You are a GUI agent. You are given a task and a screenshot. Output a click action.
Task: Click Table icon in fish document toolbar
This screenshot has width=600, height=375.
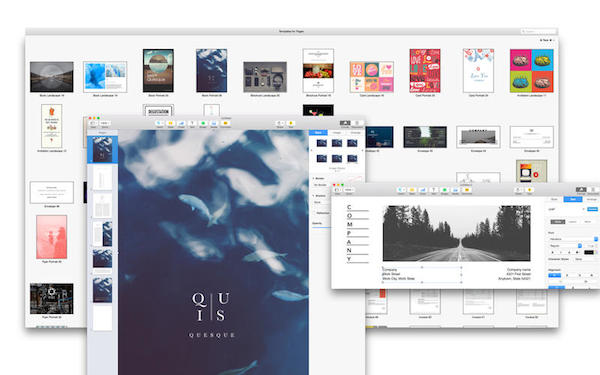pos(171,123)
